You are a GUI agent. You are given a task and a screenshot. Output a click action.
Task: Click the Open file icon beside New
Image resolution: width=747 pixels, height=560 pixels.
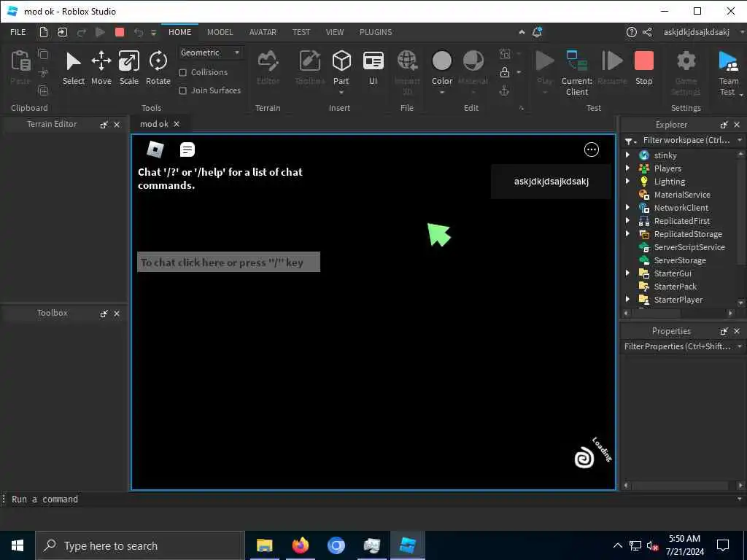(63, 32)
